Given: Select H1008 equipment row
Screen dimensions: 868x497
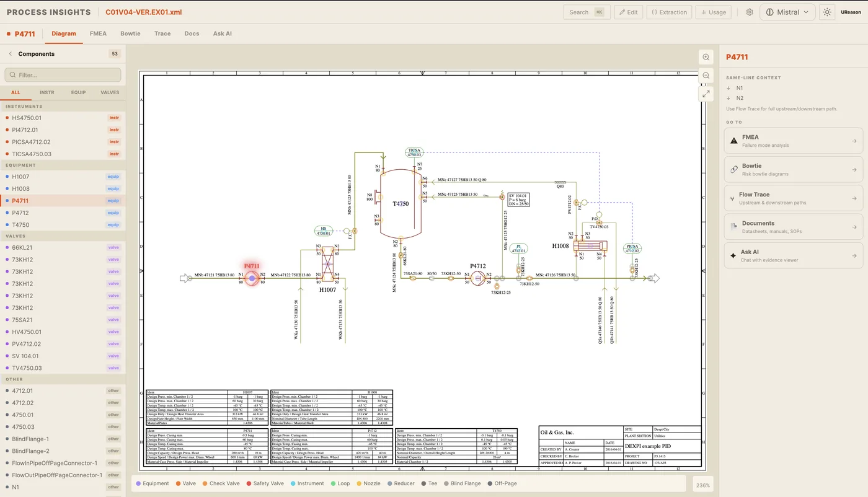Looking at the screenshot, I should point(63,188).
